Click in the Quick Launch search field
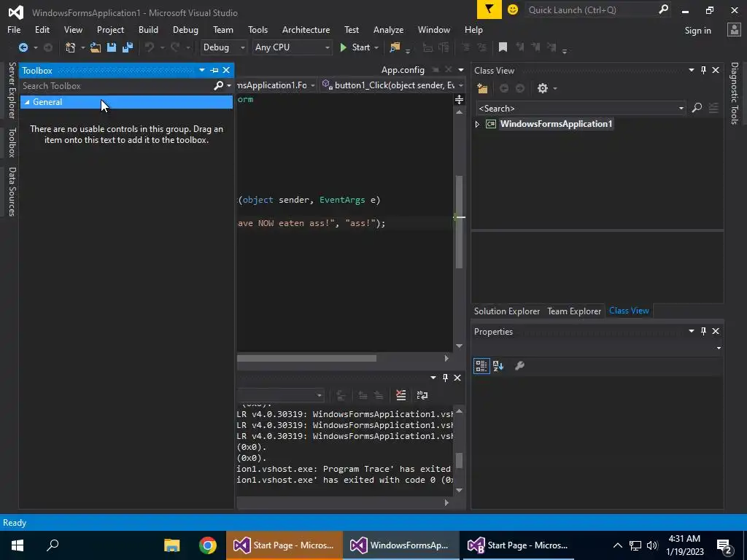Viewport: 747px width, 560px height. click(592, 9)
